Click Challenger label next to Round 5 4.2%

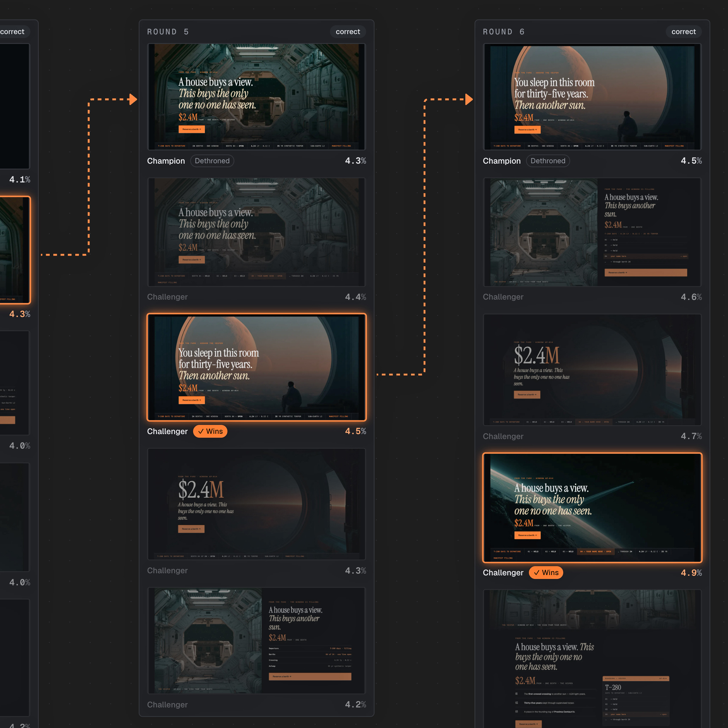167,705
